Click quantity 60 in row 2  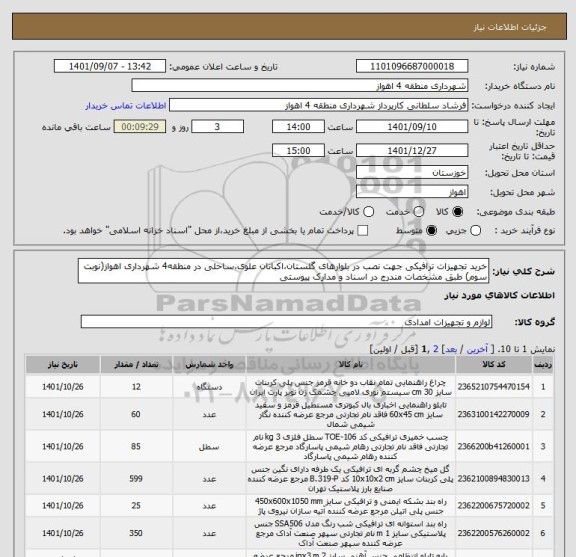136,414
